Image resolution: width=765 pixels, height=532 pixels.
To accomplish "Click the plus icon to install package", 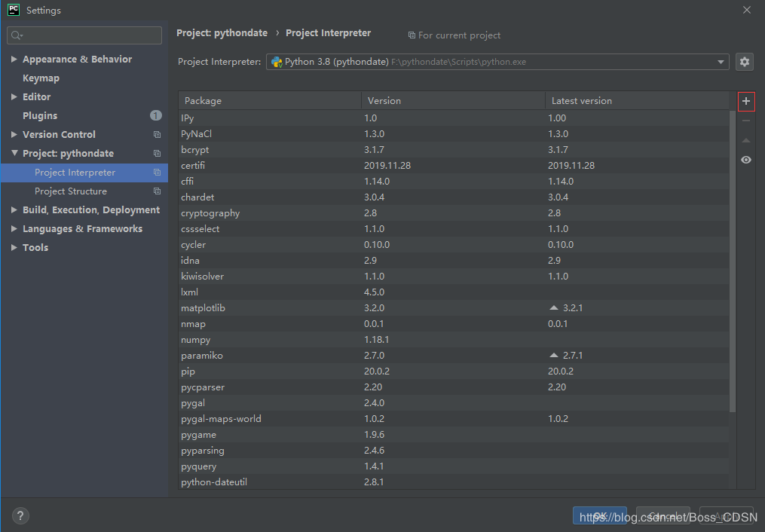I will [x=746, y=101].
